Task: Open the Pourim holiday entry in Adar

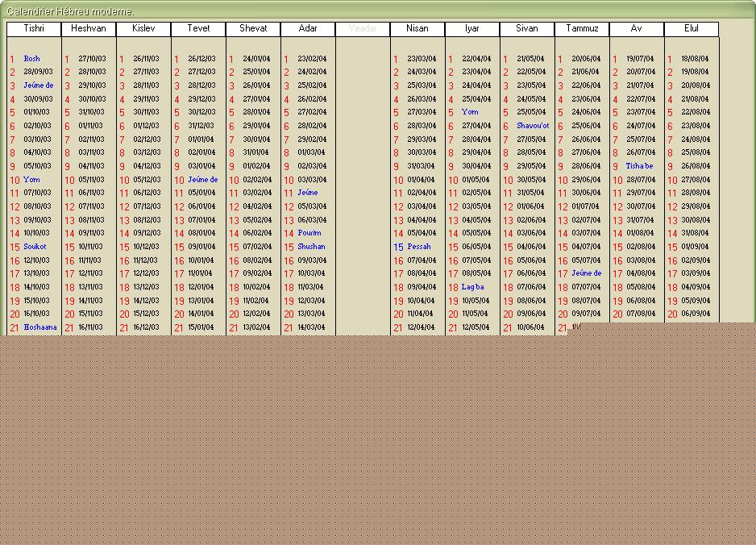Action: tap(309, 233)
